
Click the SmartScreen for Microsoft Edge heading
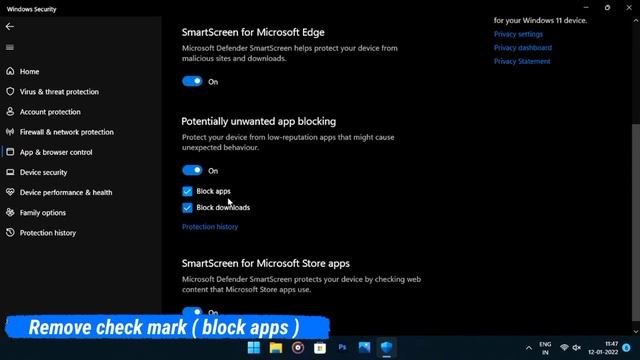click(x=253, y=32)
